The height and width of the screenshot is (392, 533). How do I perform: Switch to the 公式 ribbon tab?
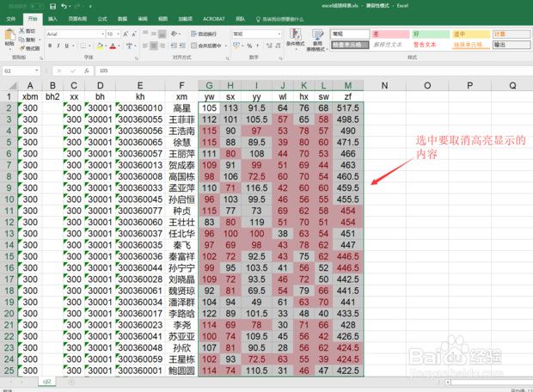click(x=102, y=19)
